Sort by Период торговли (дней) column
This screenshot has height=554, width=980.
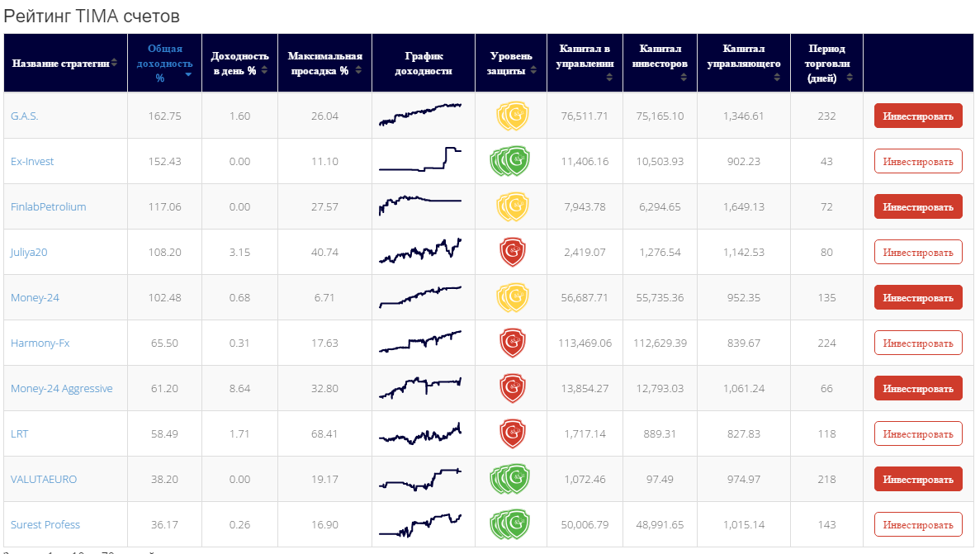tap(826, 63)
